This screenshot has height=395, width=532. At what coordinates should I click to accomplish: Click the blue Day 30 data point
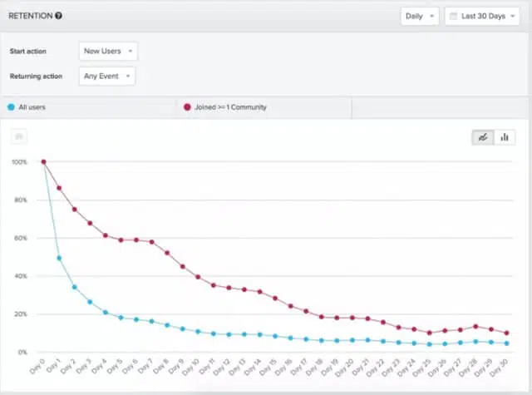pyautogui.click(x=506, y=343)
